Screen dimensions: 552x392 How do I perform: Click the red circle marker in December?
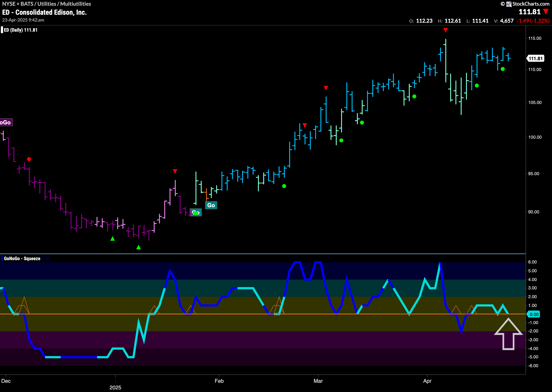coord(29,159)
